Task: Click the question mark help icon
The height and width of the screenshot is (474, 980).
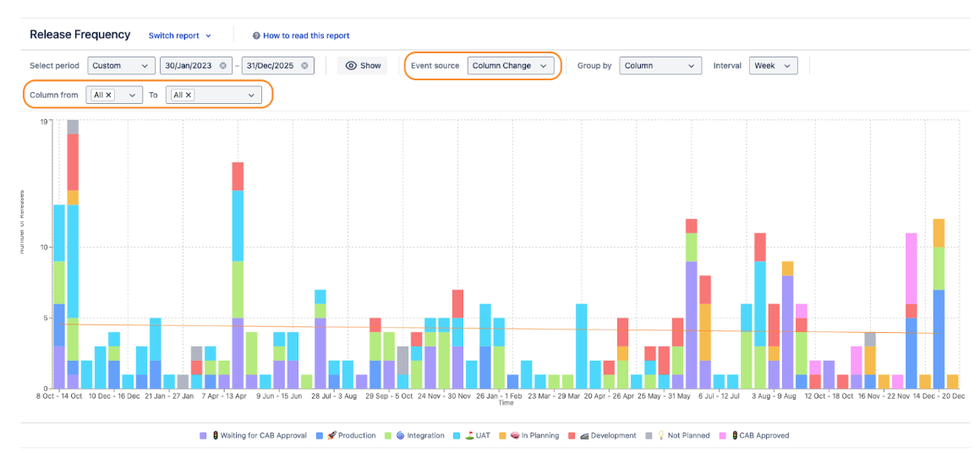Action: 256,35
